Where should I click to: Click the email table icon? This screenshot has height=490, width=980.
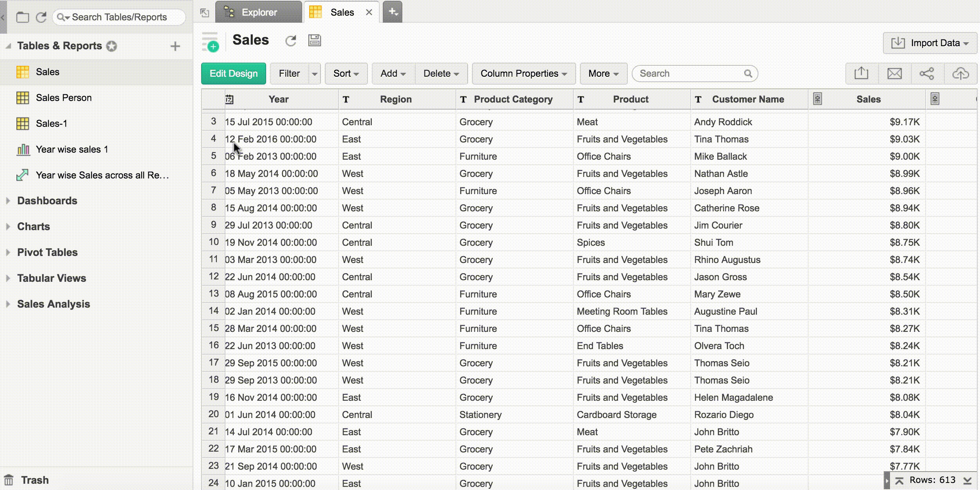[894, 73]
